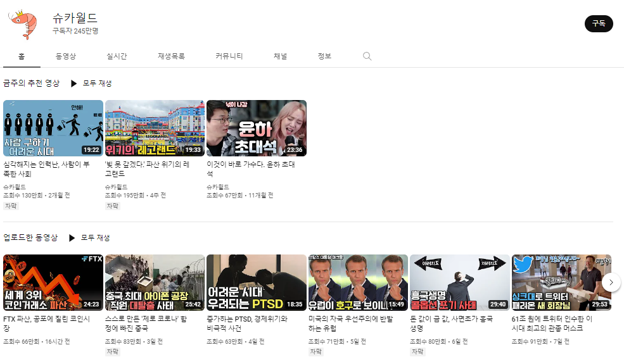Click 슈카월드 channel name under 인력난 video
The height and width of the screenshot is (364, 624).
click(x=15, y=187)
